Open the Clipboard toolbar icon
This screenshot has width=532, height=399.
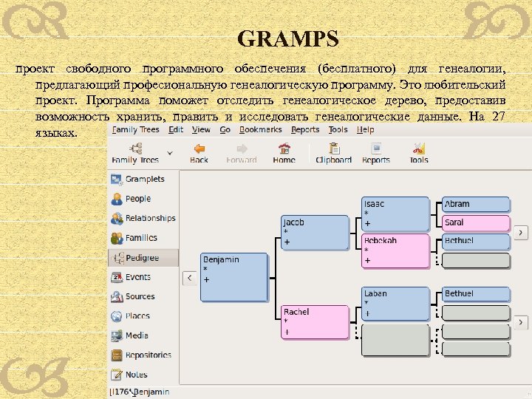tap(333, 153)
